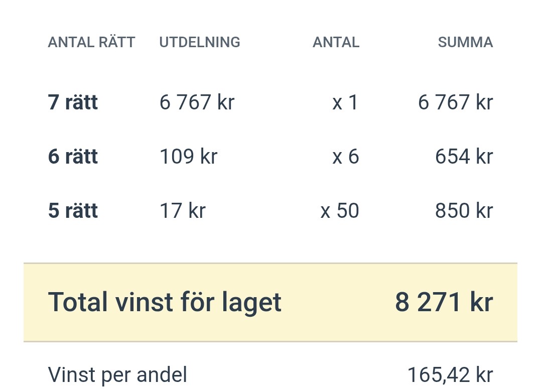Click the x 1 count value
This screenshot has height=392, width=542.
click(345, 102)
